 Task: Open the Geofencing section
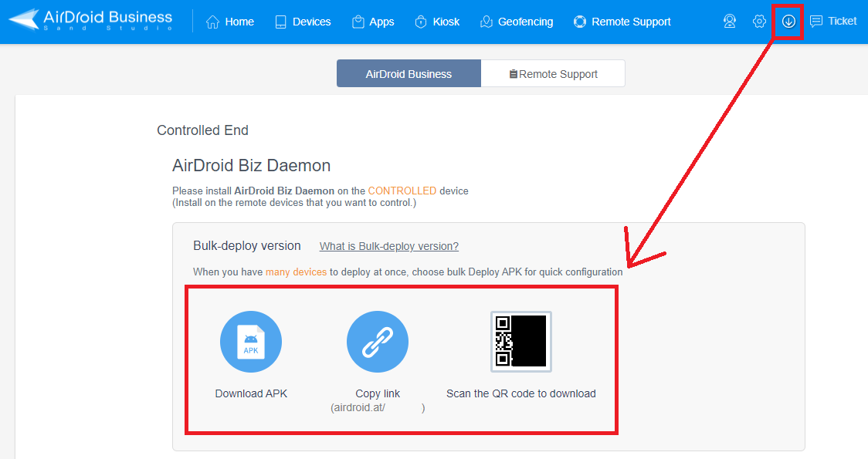pyautogui.click(x=517, y=22)
